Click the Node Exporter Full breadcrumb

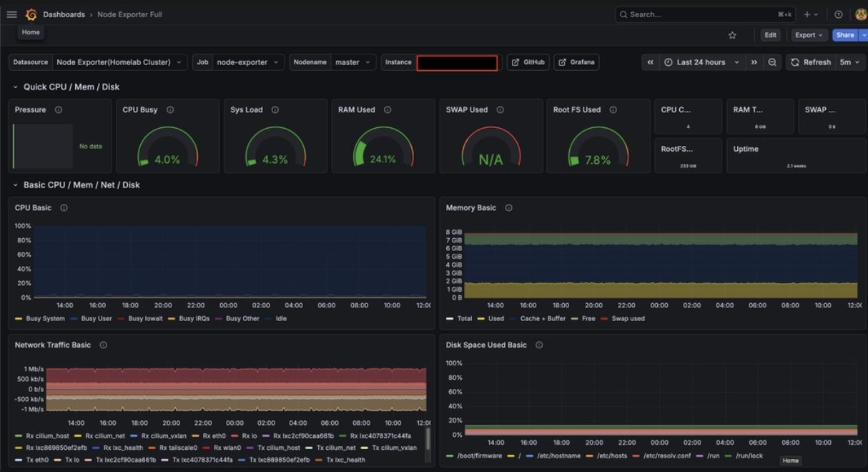pyautogui.click(x=129, y=14)
